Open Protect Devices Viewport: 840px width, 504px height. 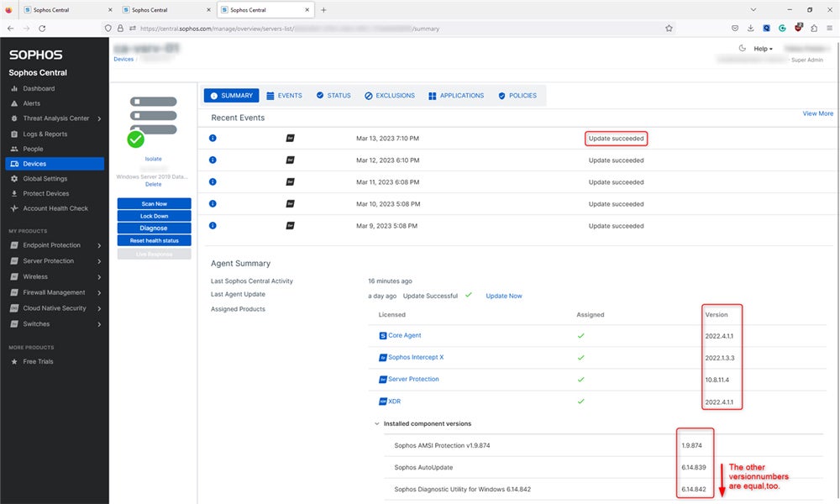(x=43, y=193)
